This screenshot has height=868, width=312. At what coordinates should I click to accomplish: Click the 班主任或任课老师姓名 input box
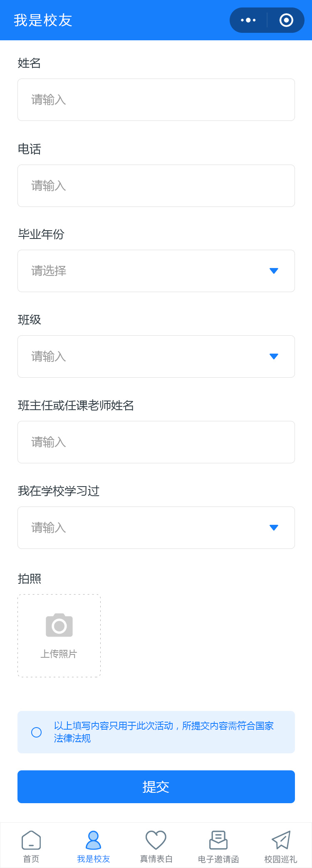[x=156, y=442]
